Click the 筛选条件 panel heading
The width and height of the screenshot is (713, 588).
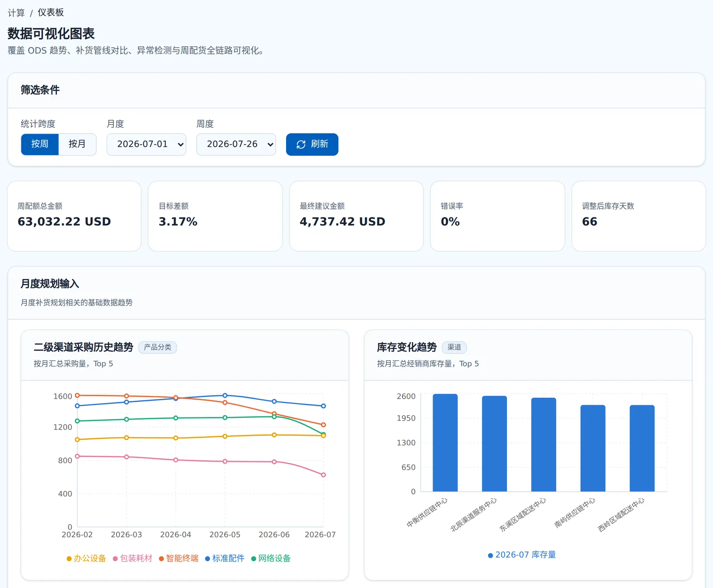click(x=40, y=90)
